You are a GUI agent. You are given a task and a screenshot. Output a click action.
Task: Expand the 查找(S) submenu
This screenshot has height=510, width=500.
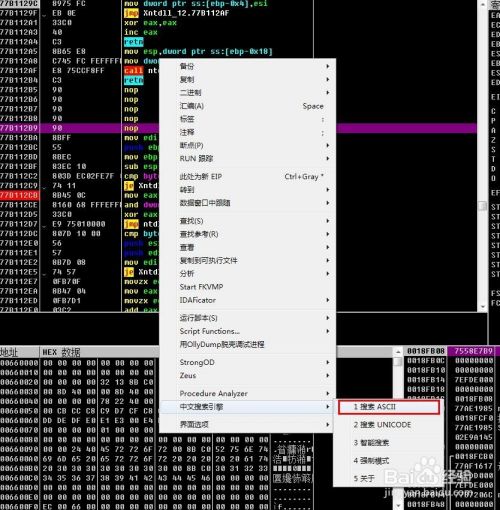(x=247, y=221)
